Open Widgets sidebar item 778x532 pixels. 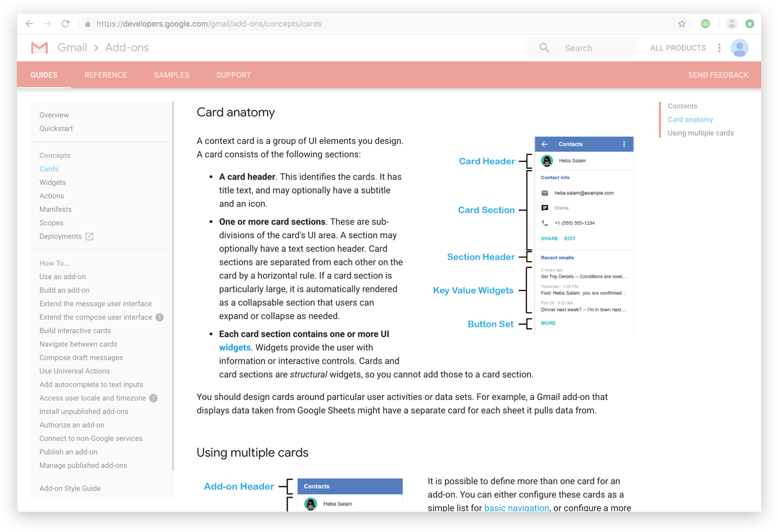coord(52,183)
